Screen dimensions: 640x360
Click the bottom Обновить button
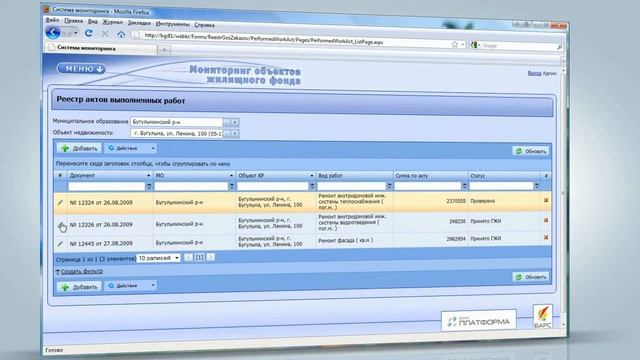(x=531, y=277)
